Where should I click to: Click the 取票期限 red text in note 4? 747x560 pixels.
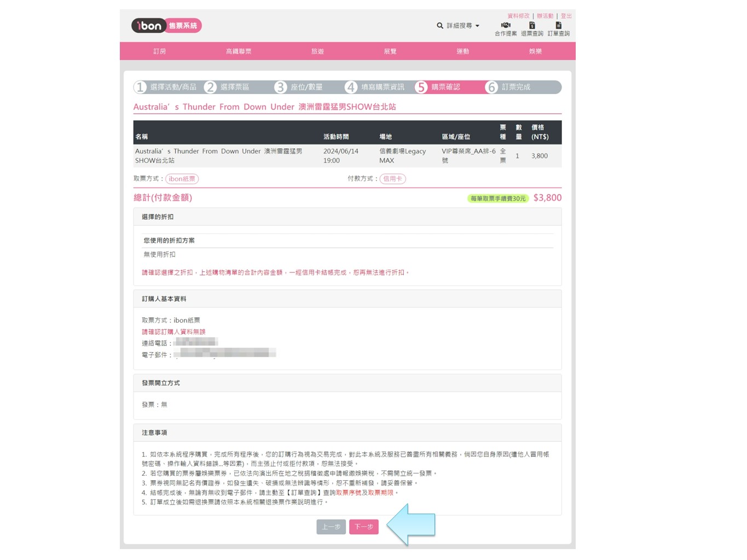(381, 493)
